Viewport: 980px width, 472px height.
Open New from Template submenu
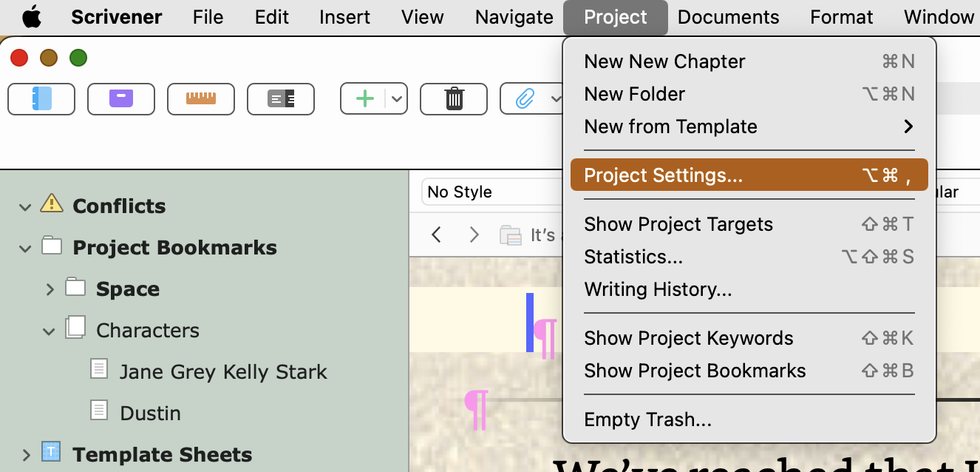[749, 127]
